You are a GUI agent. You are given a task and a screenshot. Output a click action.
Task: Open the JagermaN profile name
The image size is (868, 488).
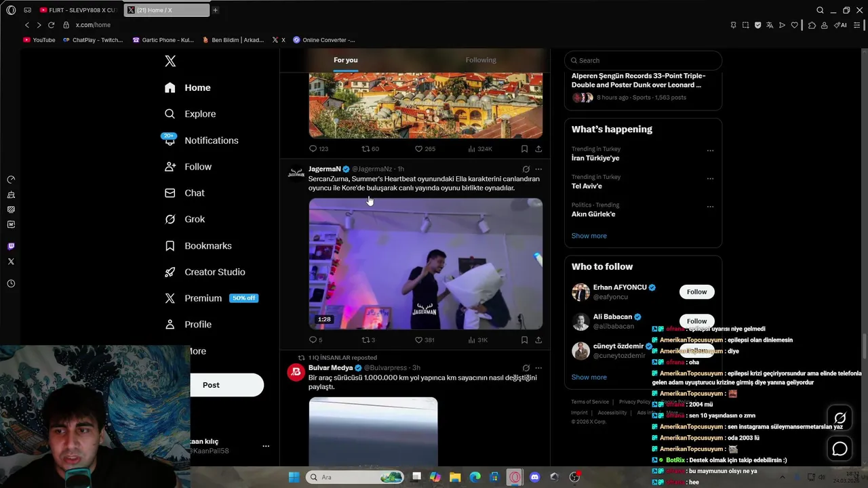324,169
